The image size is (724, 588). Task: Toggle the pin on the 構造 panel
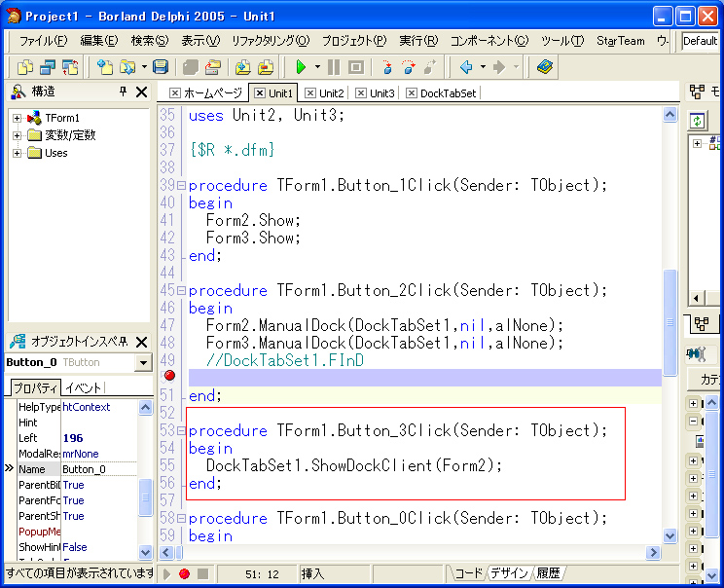123,92
